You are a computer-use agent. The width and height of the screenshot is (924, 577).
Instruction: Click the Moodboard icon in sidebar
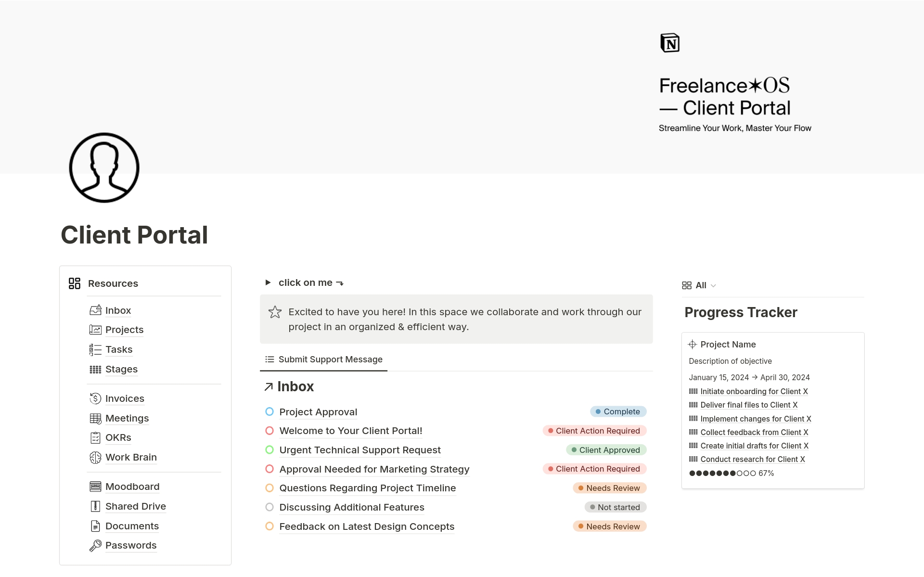(95, 487)
